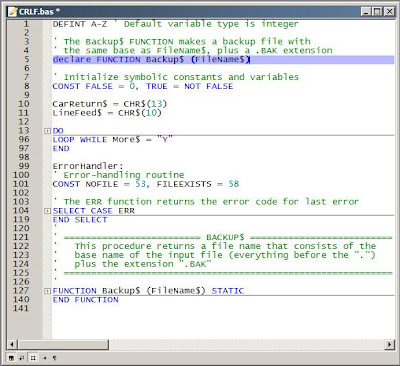Click line 'DEFINT A-Z' code
400x366 pixels.
80,24
